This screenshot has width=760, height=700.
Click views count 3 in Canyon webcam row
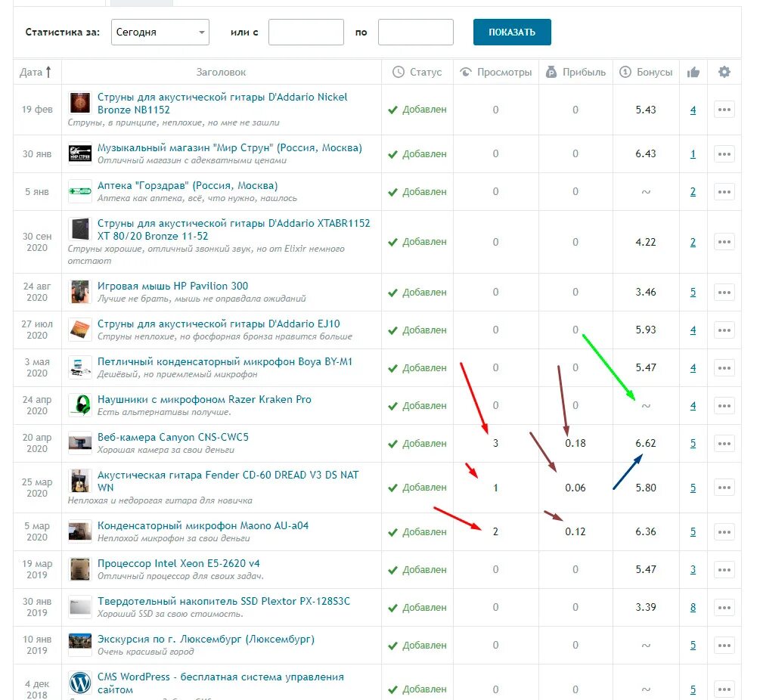point(495,443)
